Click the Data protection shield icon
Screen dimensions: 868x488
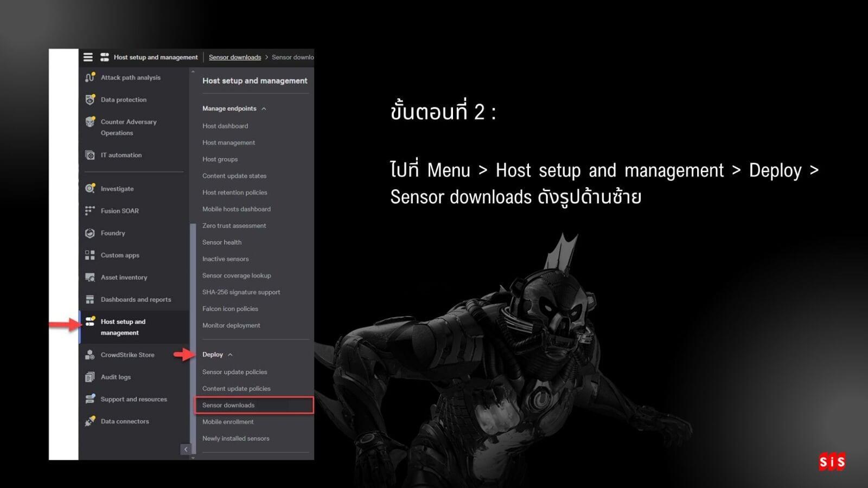tap(90, 100)
